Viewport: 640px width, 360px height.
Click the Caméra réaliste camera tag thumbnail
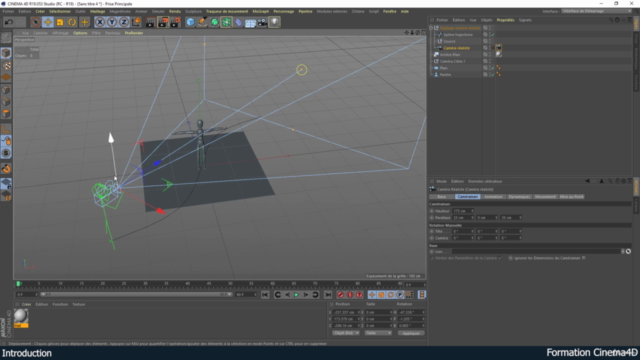click(498, 48)
